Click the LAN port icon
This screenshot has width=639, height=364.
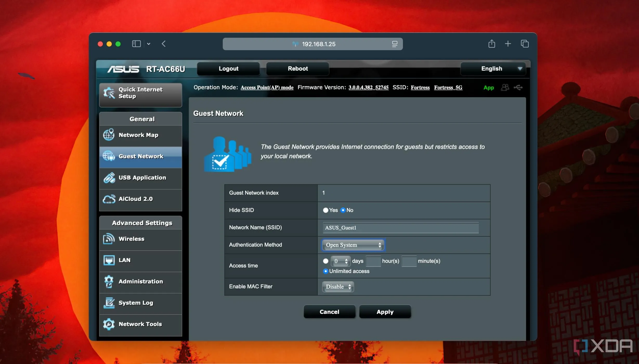(x=109, y=260)
